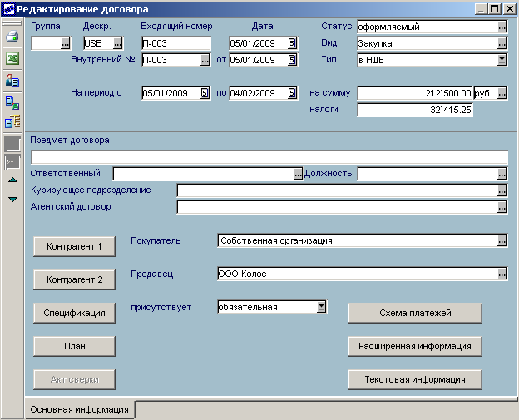Screen dimensions: 519x420
Task: Open Ответственный lookup ellipsis button
Action: 298,174
